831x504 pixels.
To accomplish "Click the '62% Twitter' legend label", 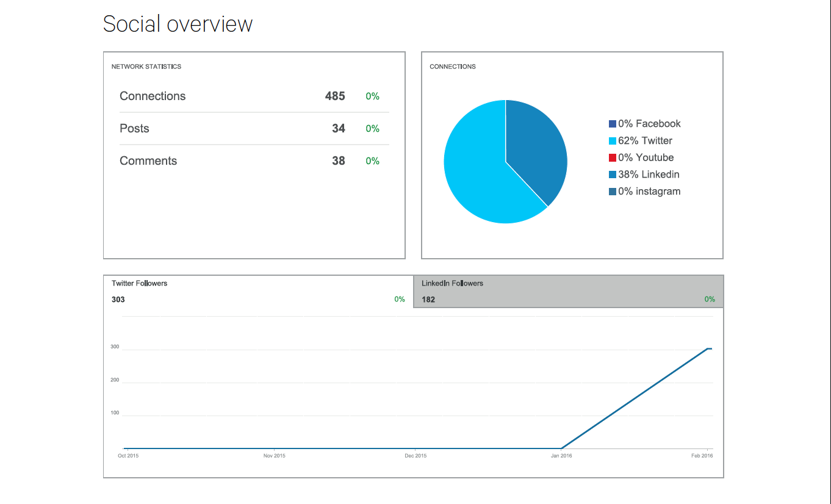I will [x=646, y=141].
